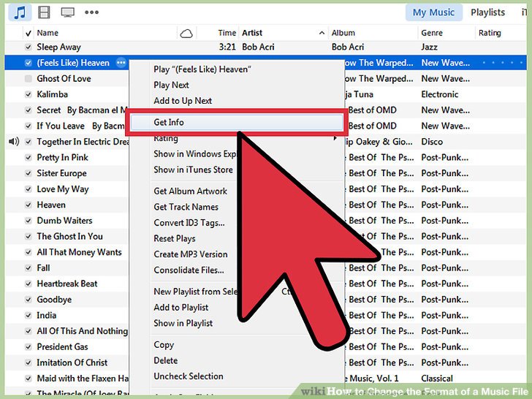Select the Heartbreak Beat song
The image size is (532, 399).
[66, 284]
